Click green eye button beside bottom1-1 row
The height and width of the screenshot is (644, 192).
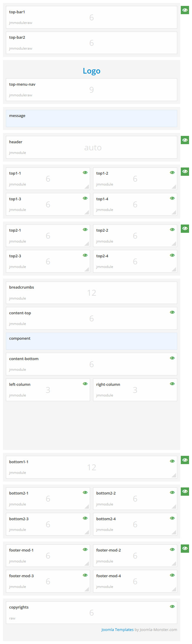[185, 460]
